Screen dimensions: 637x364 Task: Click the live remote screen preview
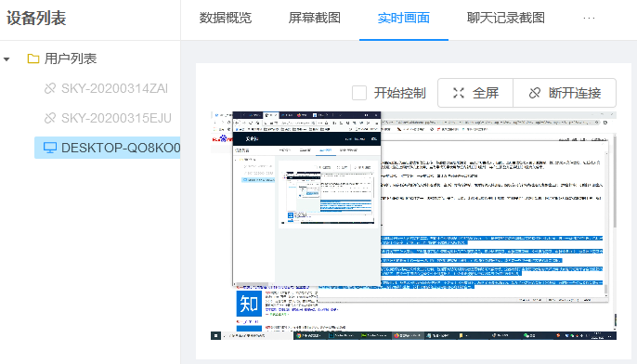[x=413, y=226]
